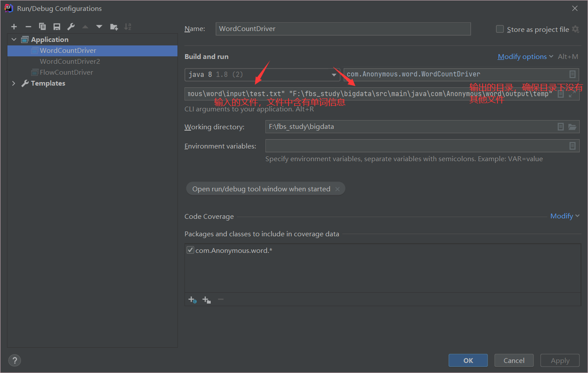The image size is (588, 373).
Task: Browse for the main class using the field icon
Action: (572, 74)
